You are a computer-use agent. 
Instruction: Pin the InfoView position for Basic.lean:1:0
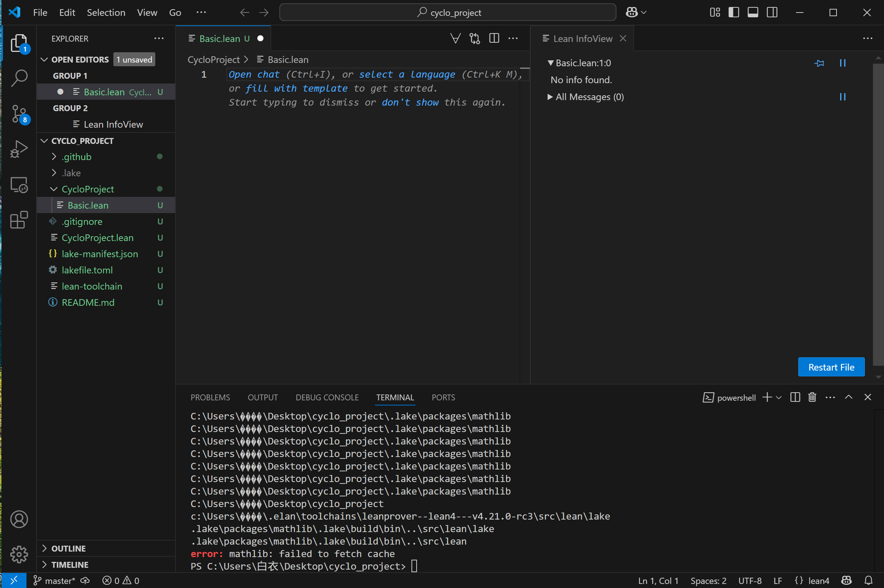point(819,63)
